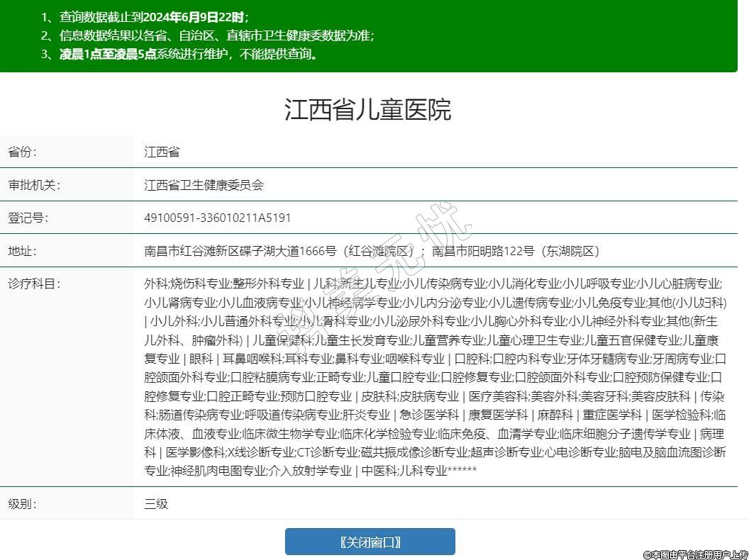Viewport: 749px width, 560px height.
Task: Click the 诊疗科目 field label
Action: click(34, 284)
